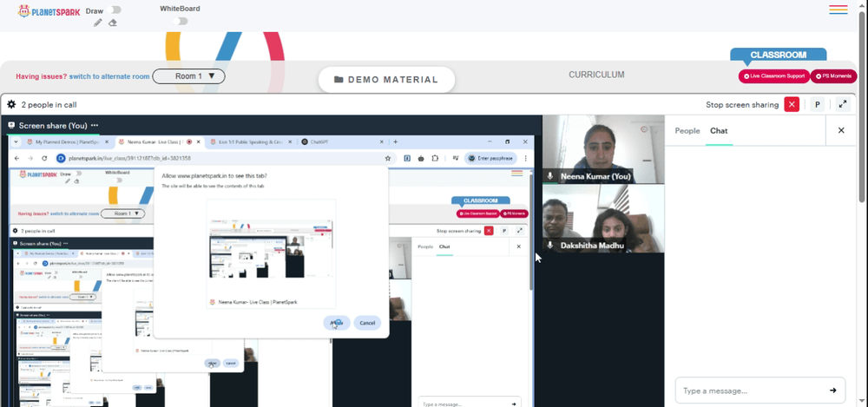Open the 'My Planned Demos' tab in the largest shared Chrome window

click(x=67, y=142)
